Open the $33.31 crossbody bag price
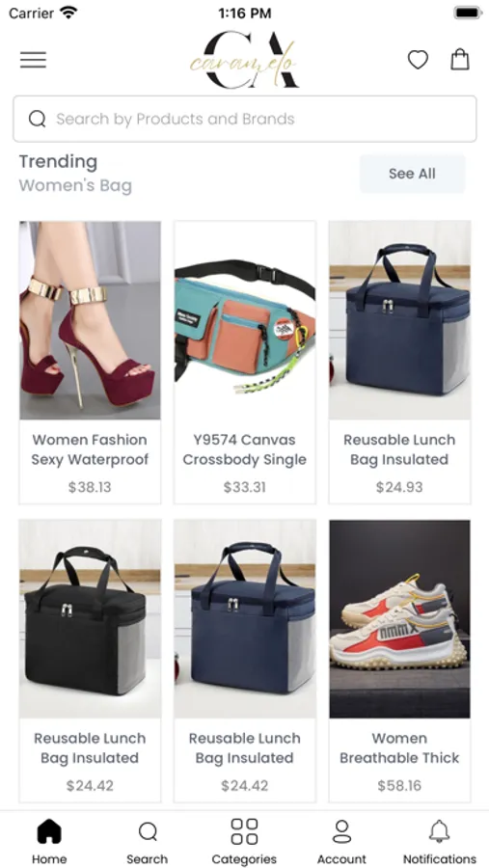 click(x=245, y=487)
